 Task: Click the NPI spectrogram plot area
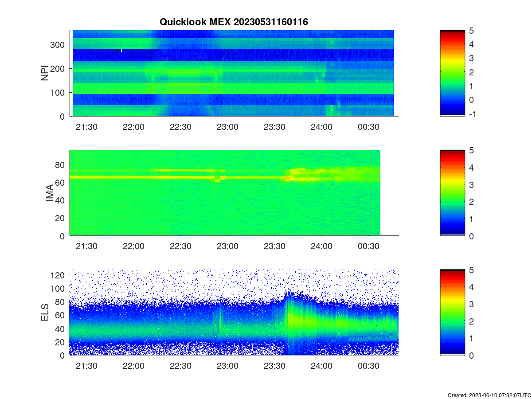234,73
